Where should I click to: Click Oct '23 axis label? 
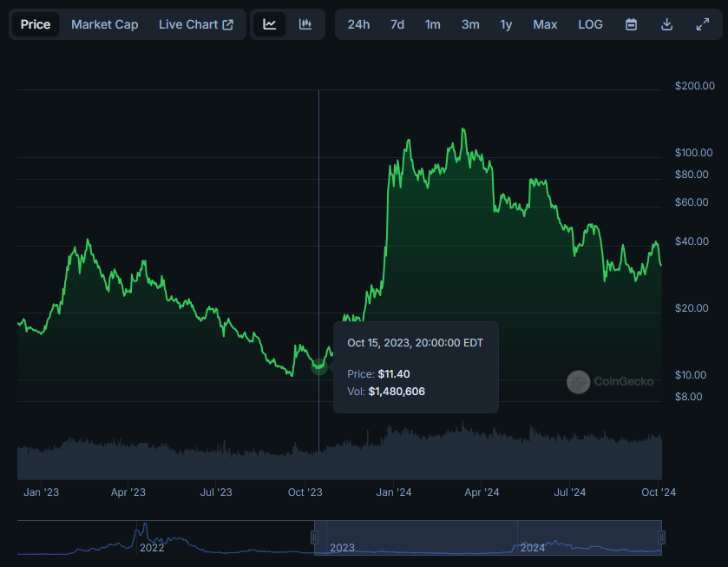(x=305, y=492)
